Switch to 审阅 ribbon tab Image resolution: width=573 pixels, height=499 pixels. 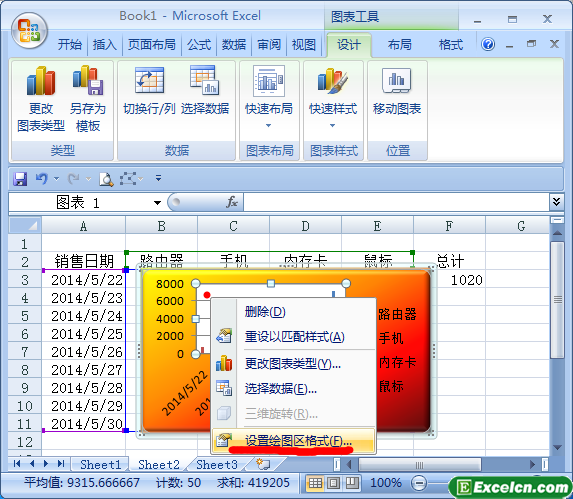pos(269,45)
